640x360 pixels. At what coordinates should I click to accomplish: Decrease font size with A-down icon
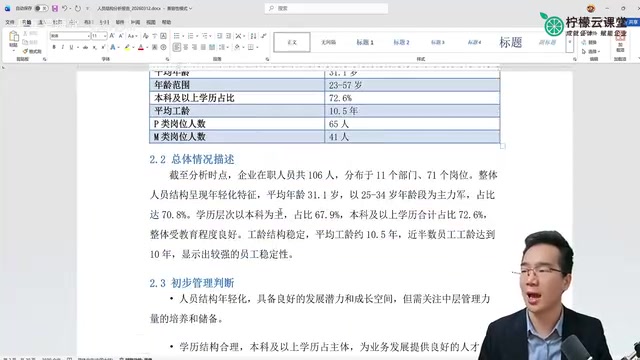pos(121,36)
